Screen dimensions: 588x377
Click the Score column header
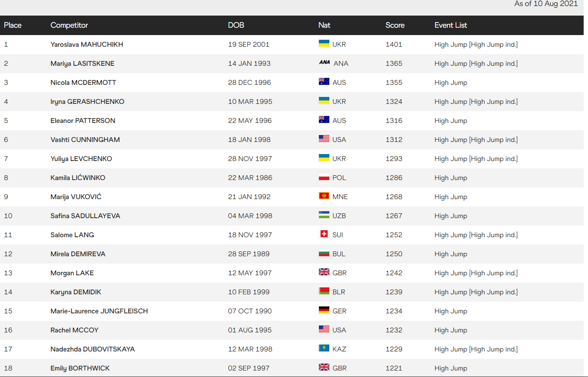(395, 25)
